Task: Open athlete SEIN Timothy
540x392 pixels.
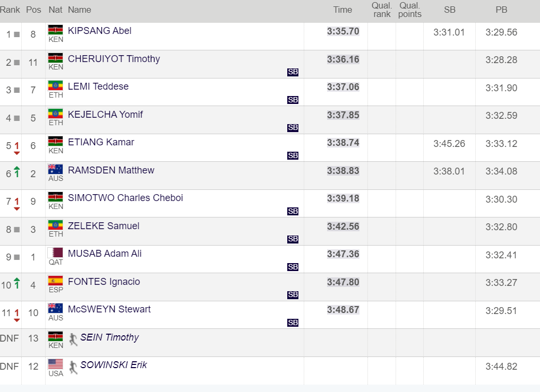Action: [109, 337]
